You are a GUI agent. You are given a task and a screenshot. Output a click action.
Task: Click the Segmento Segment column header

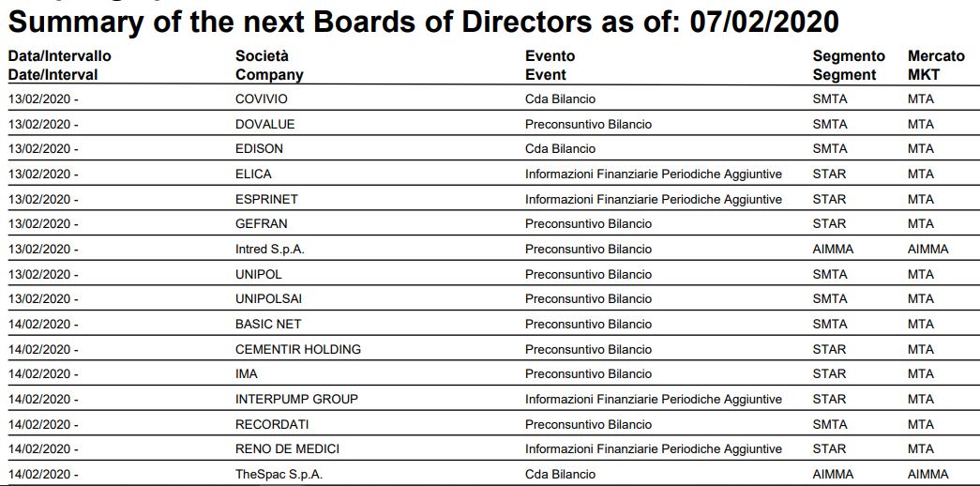tap(849, 65)
